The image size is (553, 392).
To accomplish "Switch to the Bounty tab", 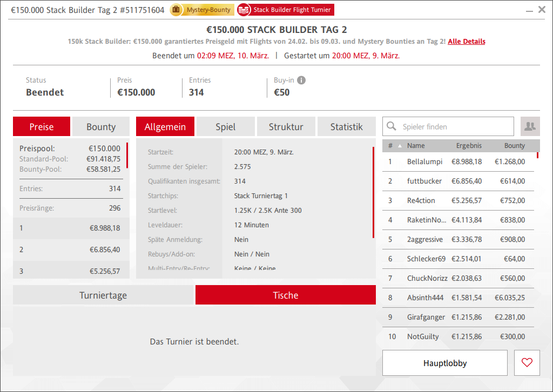I will pyautogui.click(x=101, y=126).
